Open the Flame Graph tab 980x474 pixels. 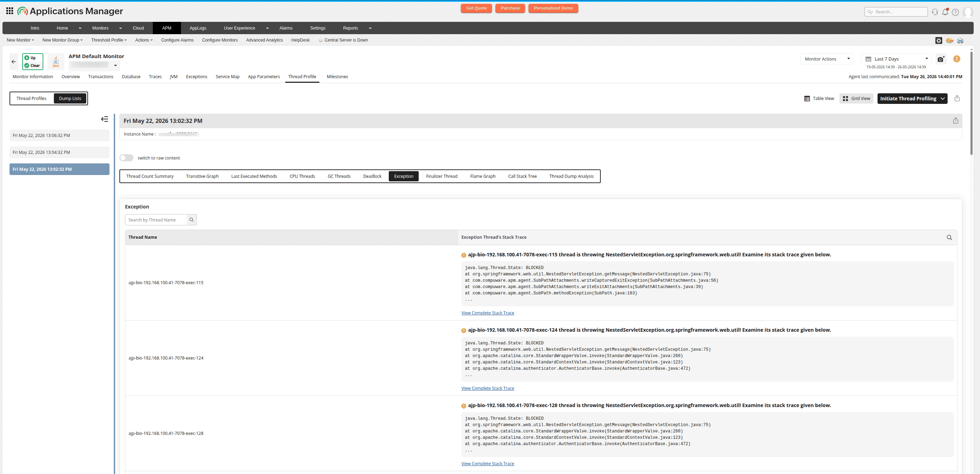482,176
